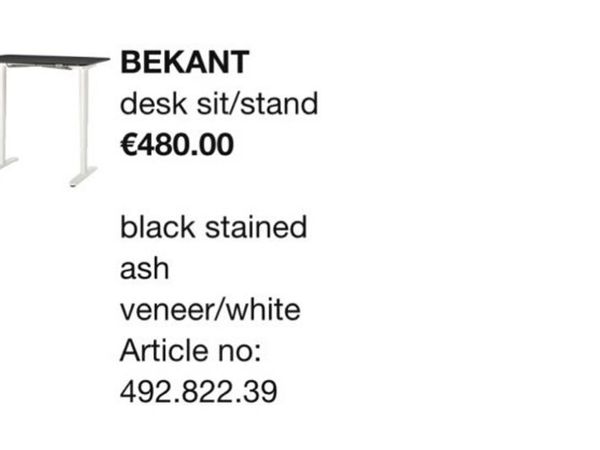Click the right foot base of the desk
600x450 pixels.
coord(83,177)
